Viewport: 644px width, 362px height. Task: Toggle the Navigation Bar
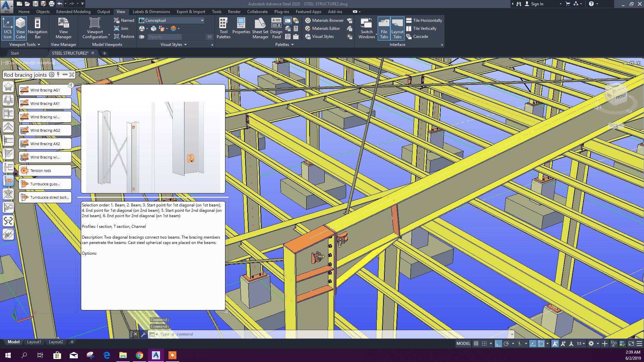click(38, 28)
